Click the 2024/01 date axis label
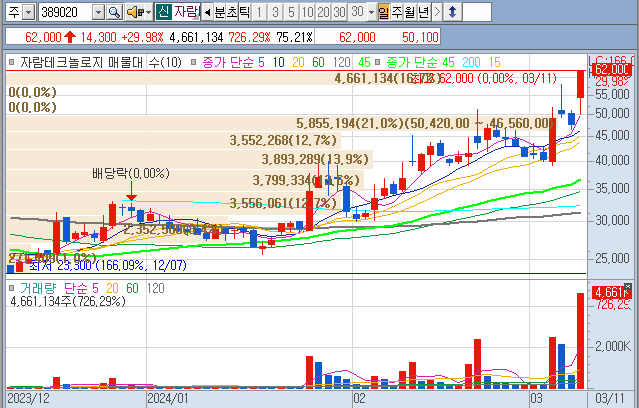 [167, 398]
